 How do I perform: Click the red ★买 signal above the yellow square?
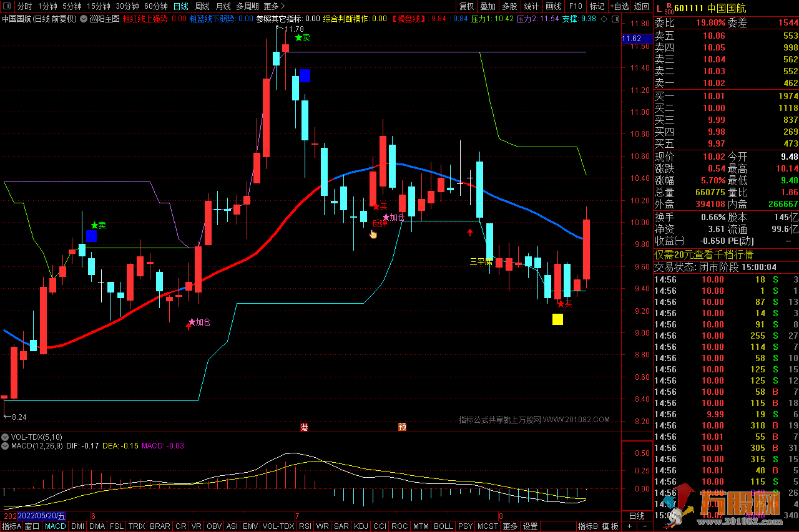pyautogui.click(x=565, y=304)
